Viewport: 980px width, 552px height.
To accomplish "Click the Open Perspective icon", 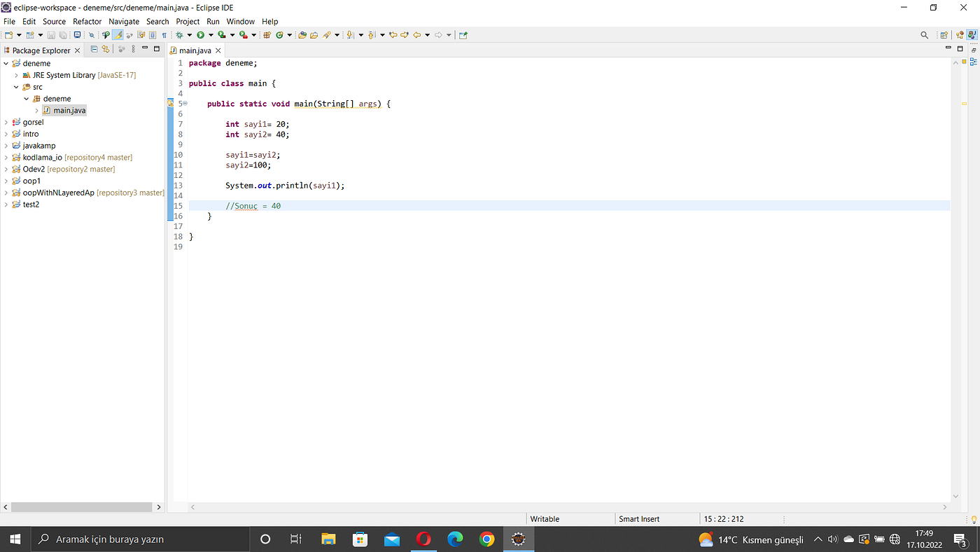I will tap(944, 35).
